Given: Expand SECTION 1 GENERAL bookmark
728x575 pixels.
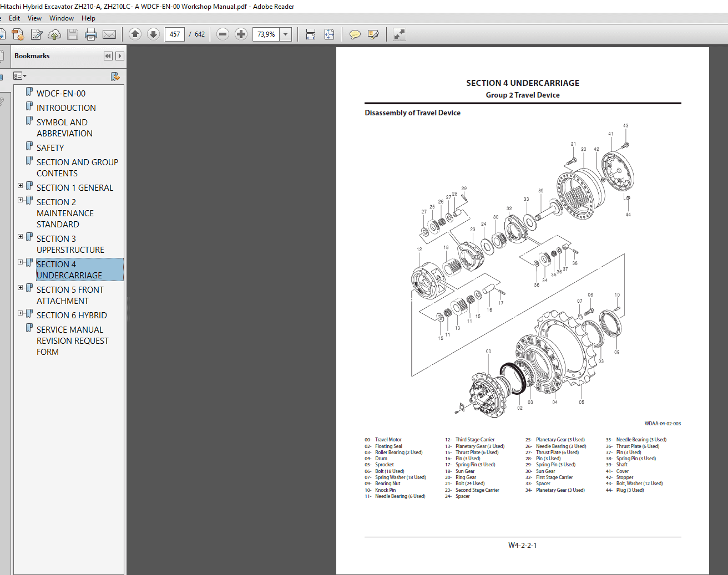Looking at the screenshot, I should 21,186.
